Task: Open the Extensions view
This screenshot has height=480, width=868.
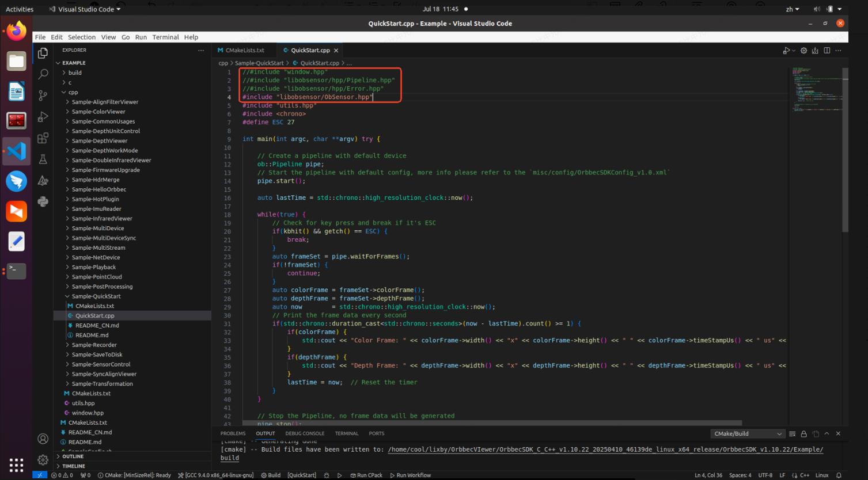Action: pyautogui.click(x=43, y=138)
